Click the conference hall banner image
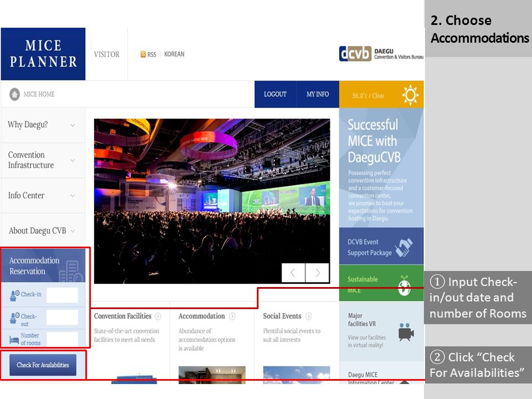This screenshot has height=399, width=532. pyautogui.click(x=212, y=201)
